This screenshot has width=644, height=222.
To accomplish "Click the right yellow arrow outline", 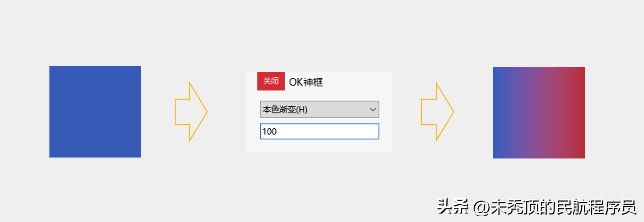I will (438, 112).
